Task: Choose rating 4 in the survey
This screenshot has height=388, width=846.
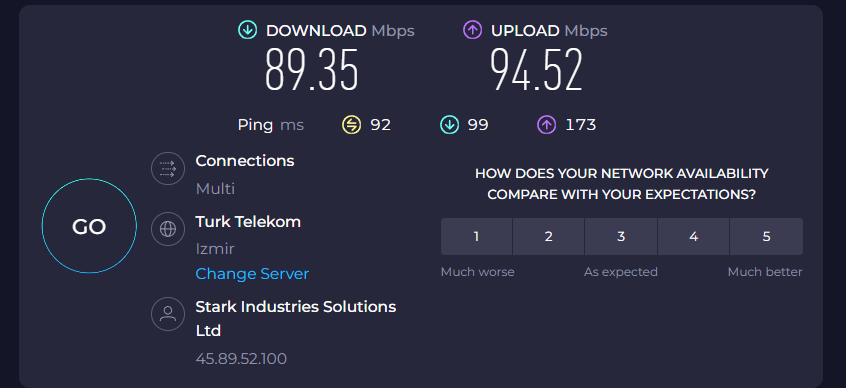Action: (693, 236)
